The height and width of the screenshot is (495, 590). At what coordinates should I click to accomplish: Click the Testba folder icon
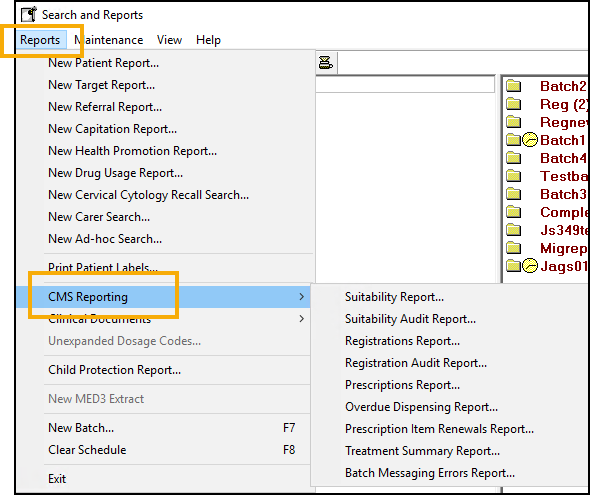[514, 176]
